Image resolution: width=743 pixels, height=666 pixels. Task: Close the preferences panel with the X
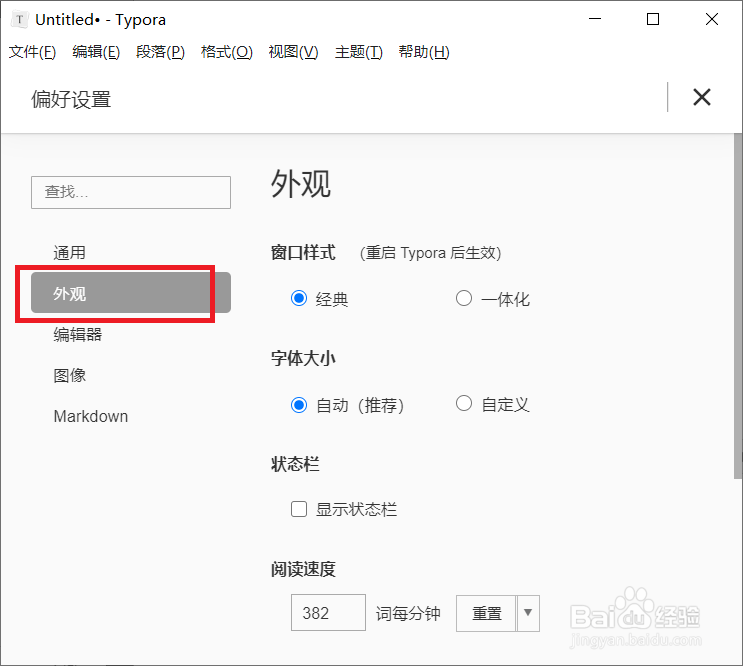(701, 98)
